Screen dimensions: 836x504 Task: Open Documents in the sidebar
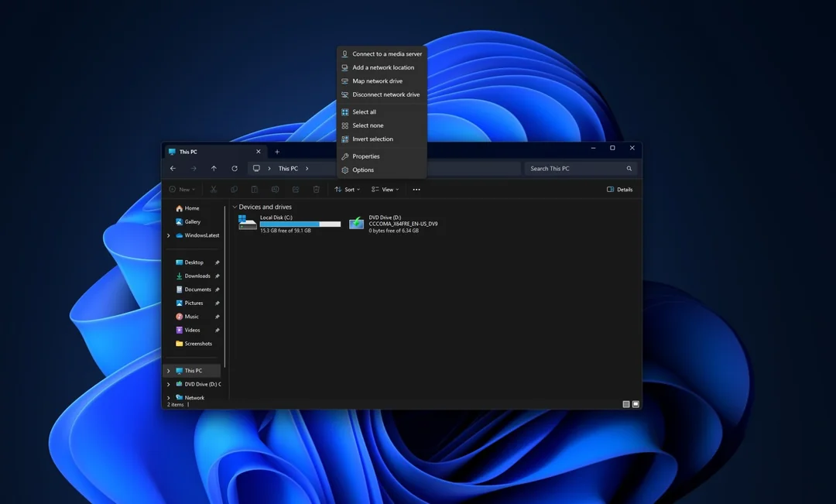pyautogui.click(x=193, y=290)
